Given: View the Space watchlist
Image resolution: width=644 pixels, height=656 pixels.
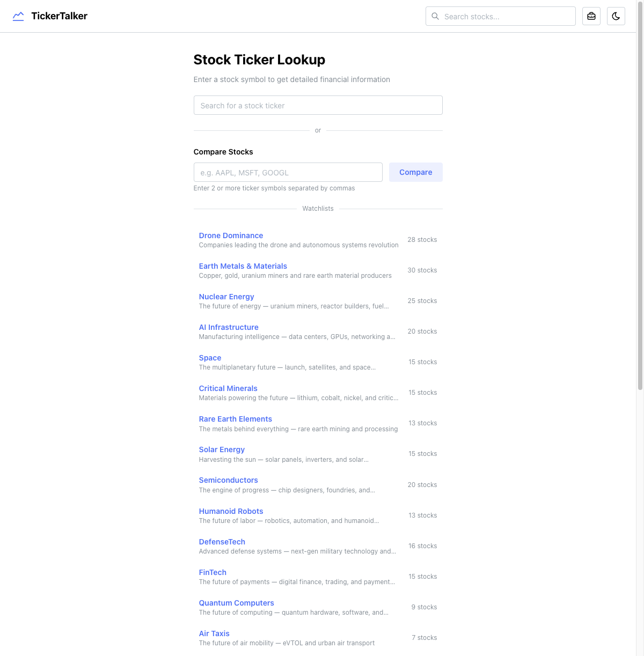Looking at the screenshot, I should click(x=210, y=358).
